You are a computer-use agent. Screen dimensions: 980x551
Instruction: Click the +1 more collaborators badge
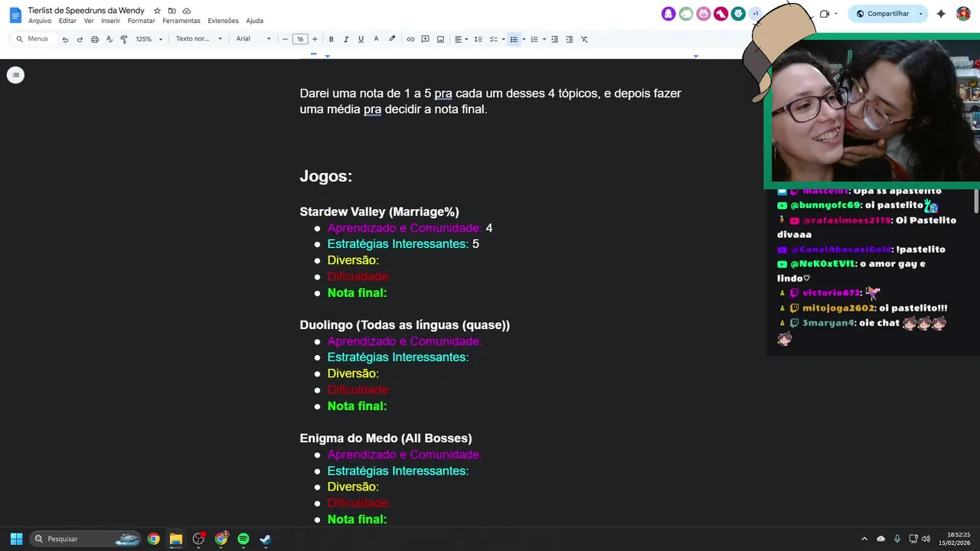[x=756, y=14]
